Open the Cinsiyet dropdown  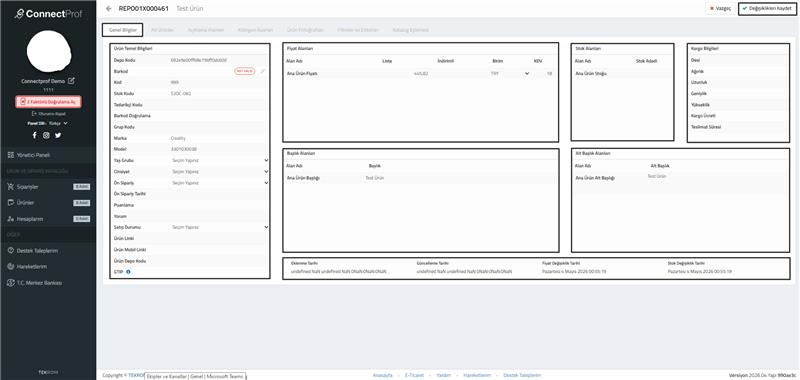click(x=219, y=171)
